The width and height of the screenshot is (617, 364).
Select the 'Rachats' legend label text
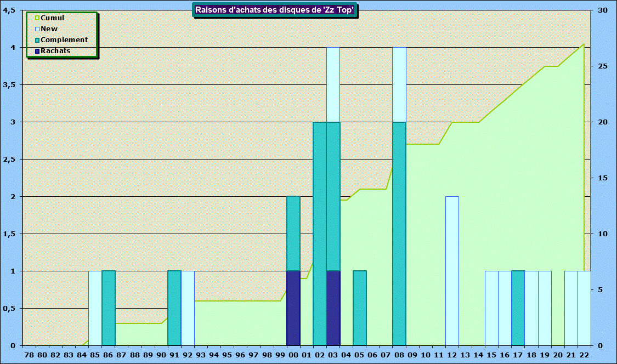(x=55, y=51)
